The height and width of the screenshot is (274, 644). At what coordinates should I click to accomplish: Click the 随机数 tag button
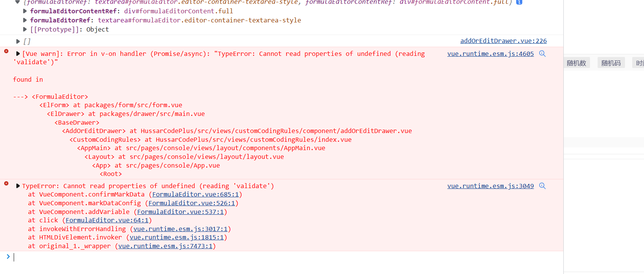pos(577,63)
